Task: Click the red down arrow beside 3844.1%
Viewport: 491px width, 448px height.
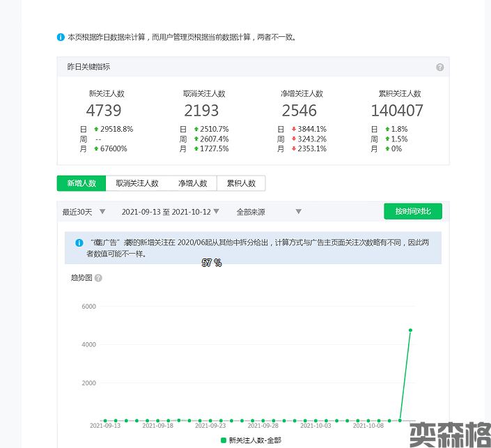Action: click(x=293, y=129)
